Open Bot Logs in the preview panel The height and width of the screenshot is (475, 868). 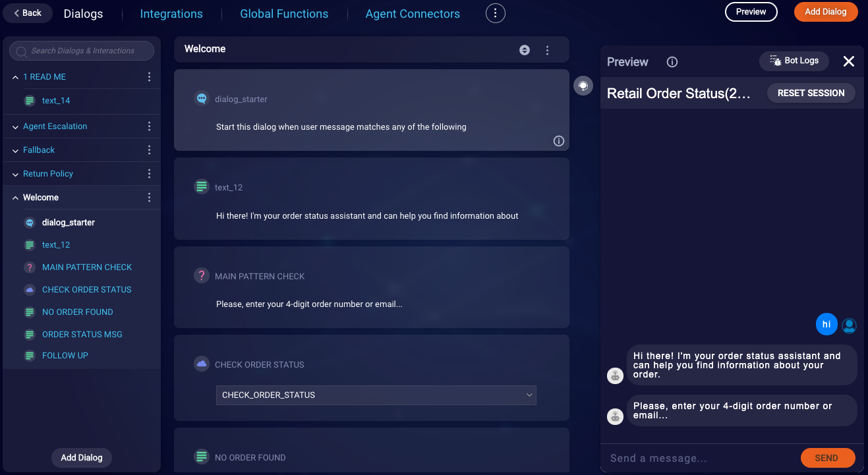click(795, 61)
